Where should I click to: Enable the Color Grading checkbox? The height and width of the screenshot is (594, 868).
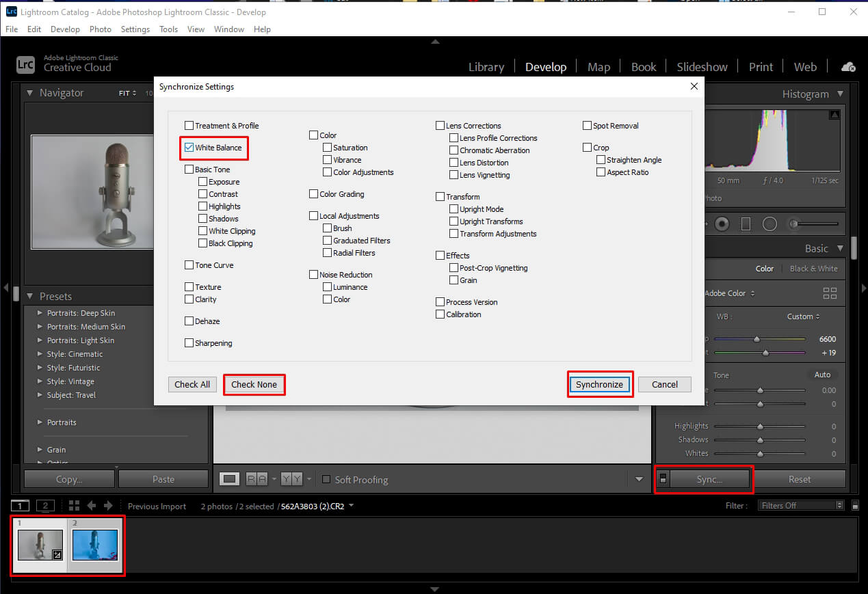(x=313, y=193)
